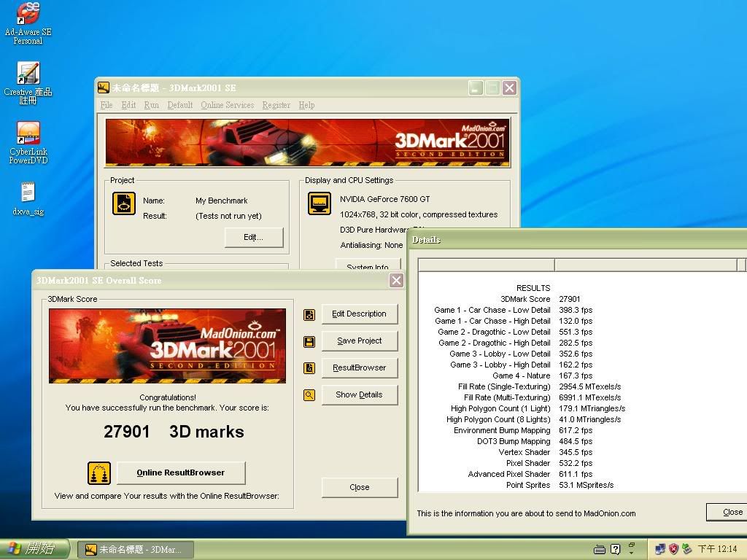Open Creative product registration desktop icon
The width and height of the screenshot is (747, 560).
tap(28, 74)
